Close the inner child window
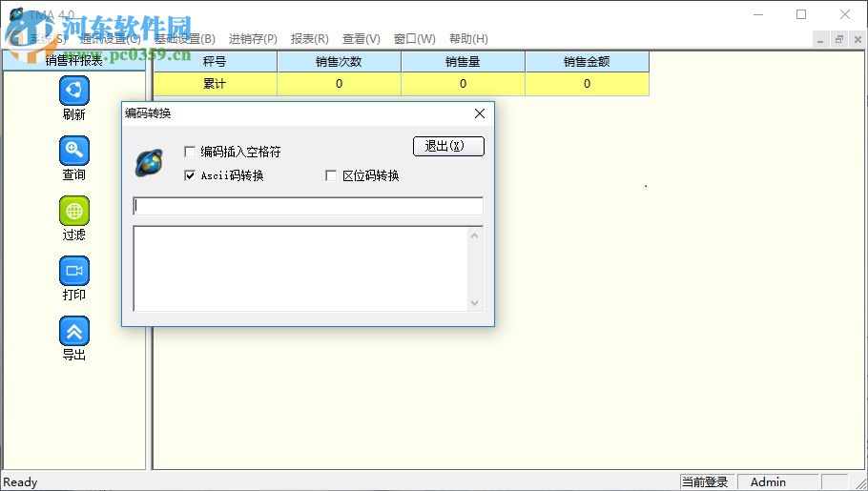This screenshot has width=868, height=491. [x=858, y=39]
